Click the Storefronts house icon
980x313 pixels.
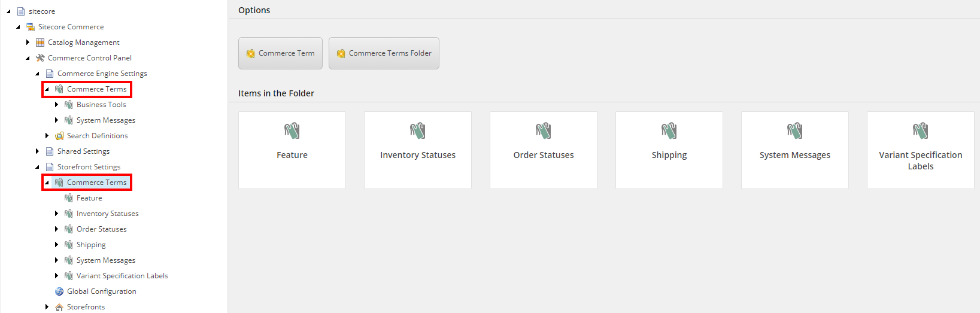tap(59, 307)
